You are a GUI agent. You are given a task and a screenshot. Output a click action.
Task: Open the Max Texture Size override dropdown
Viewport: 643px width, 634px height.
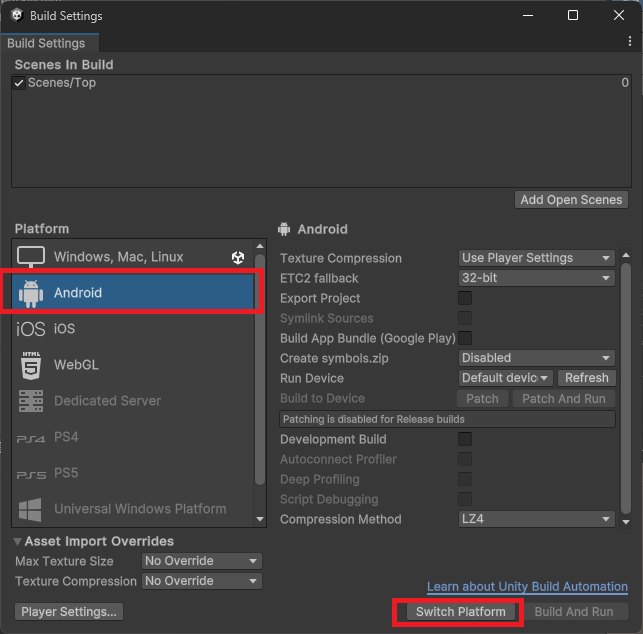[x=201, y=561]
